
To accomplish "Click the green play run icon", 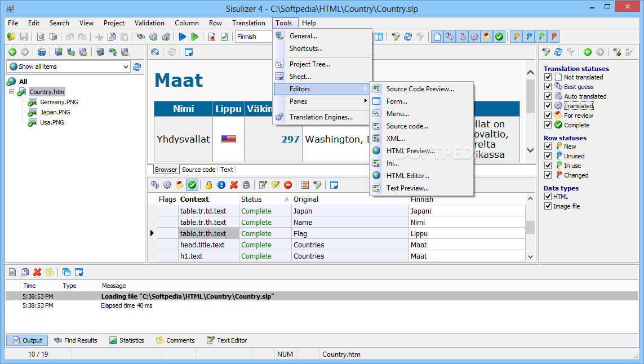I will click(195, 37).
